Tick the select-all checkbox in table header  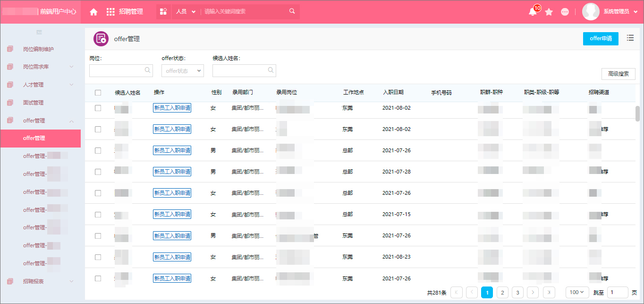pyautogui.click(x=98, y=93)
